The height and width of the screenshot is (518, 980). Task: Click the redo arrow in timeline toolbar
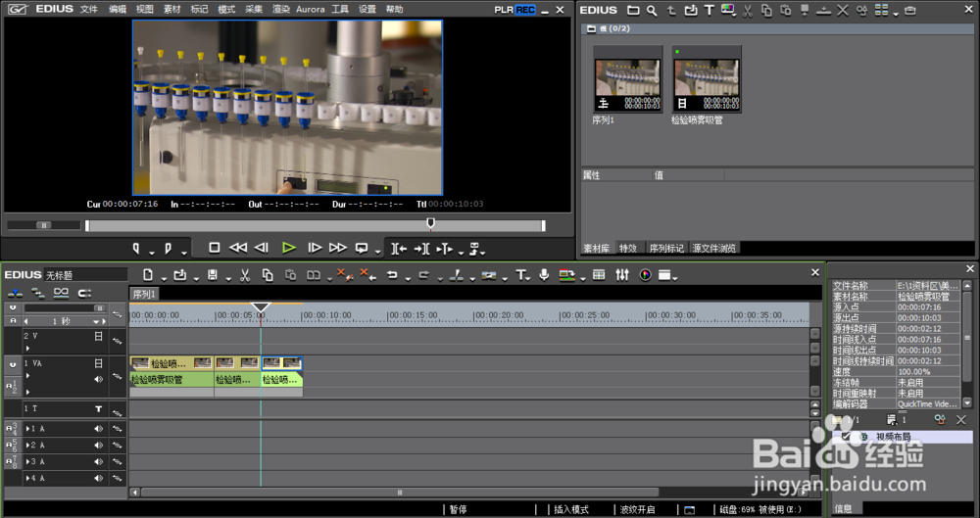[x=423, y=275]
